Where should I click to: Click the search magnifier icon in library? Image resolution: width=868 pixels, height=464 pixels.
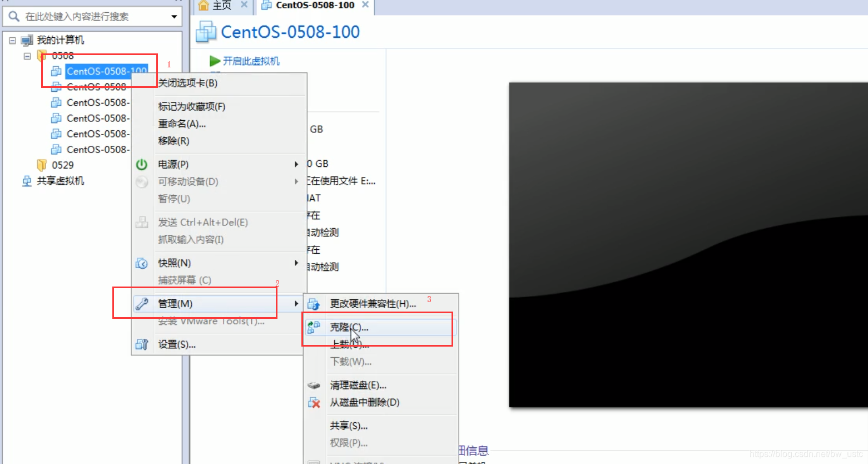(x=14, y=17)
